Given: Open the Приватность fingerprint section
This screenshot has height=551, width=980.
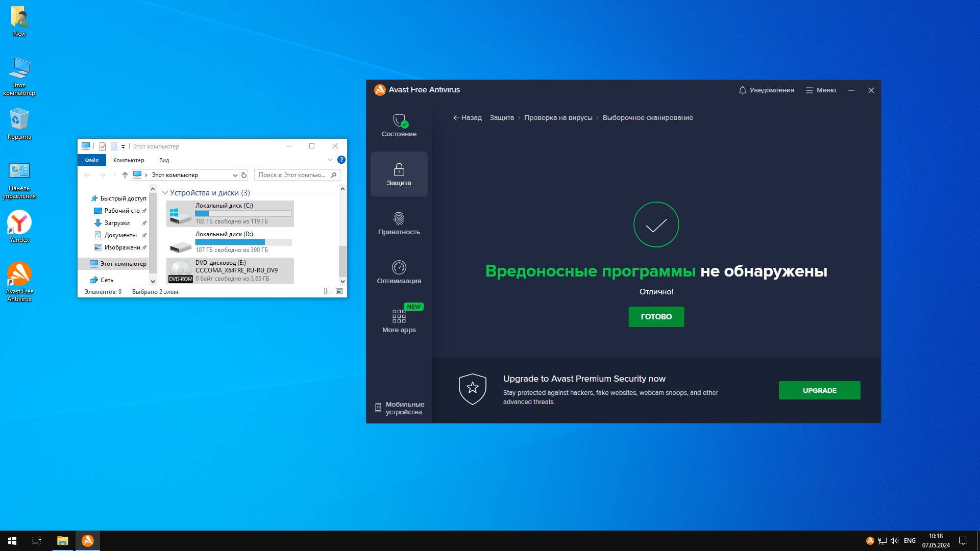Looking at the screenshot, I should [399, 223].
